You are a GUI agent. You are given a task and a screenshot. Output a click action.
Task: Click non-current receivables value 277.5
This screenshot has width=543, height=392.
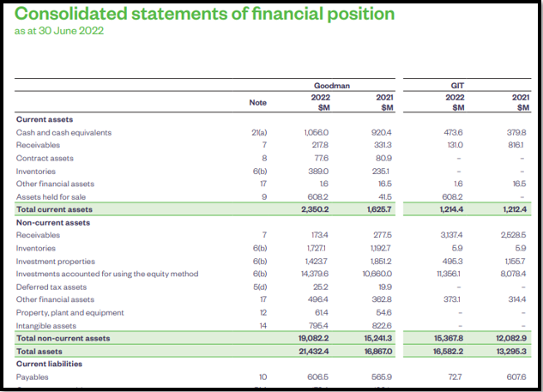click(383, 235)
